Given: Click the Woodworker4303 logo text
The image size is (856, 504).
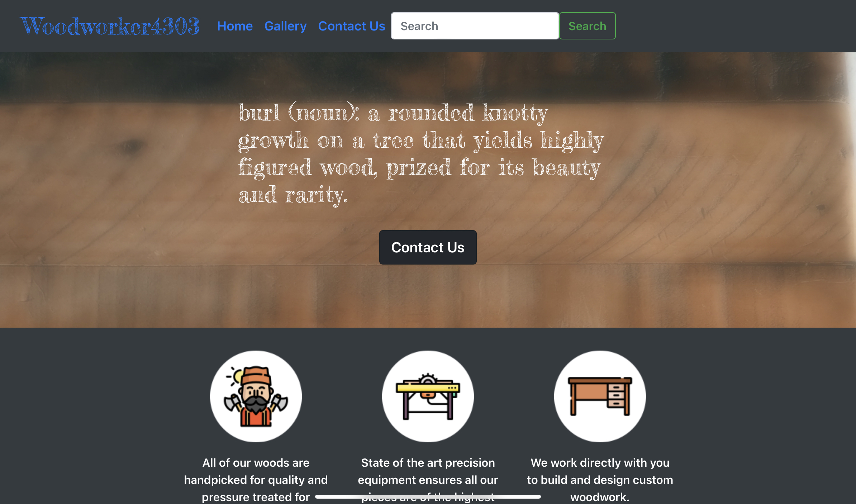Looking at the screenshot, I should (110, 26).
